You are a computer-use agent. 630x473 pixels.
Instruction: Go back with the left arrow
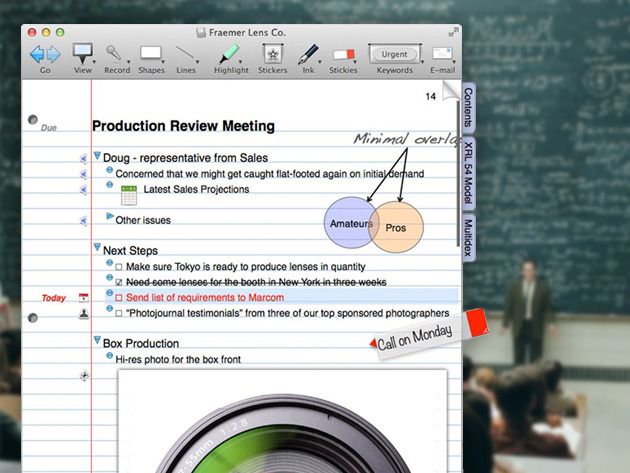tap(37, 54)
